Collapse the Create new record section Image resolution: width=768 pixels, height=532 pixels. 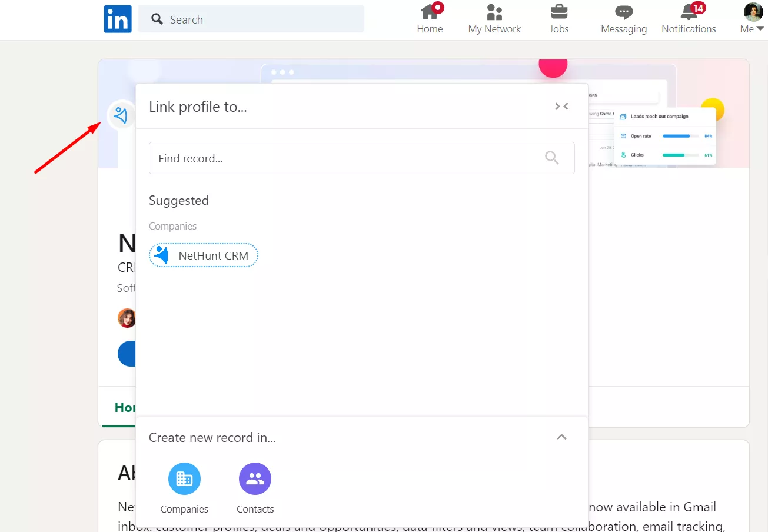[x=561, y=437]
